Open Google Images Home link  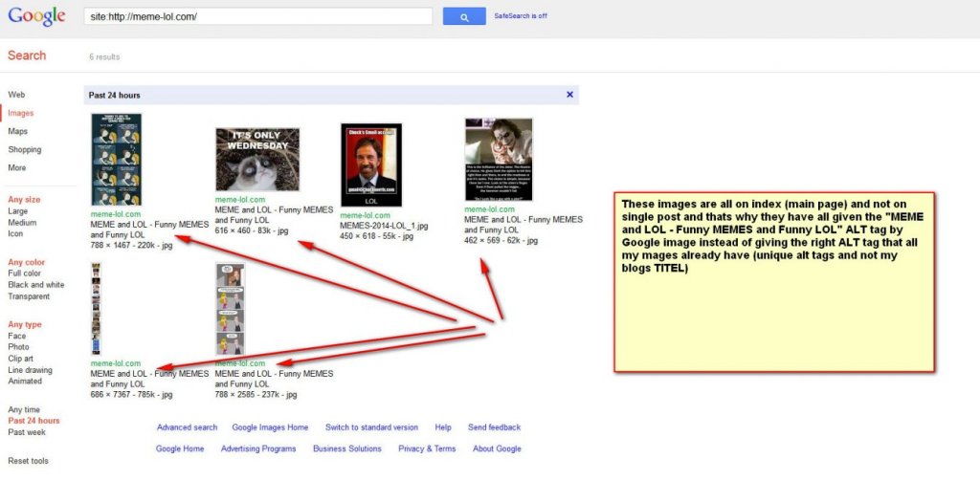[270, 427]
